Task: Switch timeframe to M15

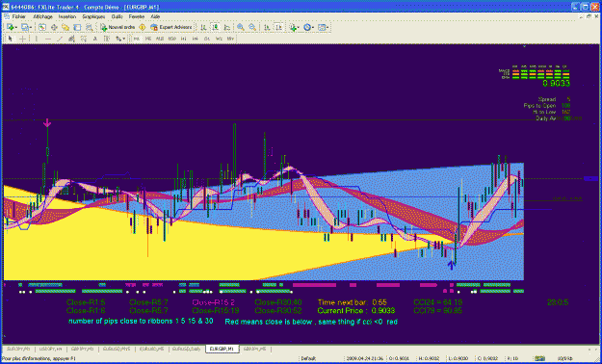Action: [160, 39]
